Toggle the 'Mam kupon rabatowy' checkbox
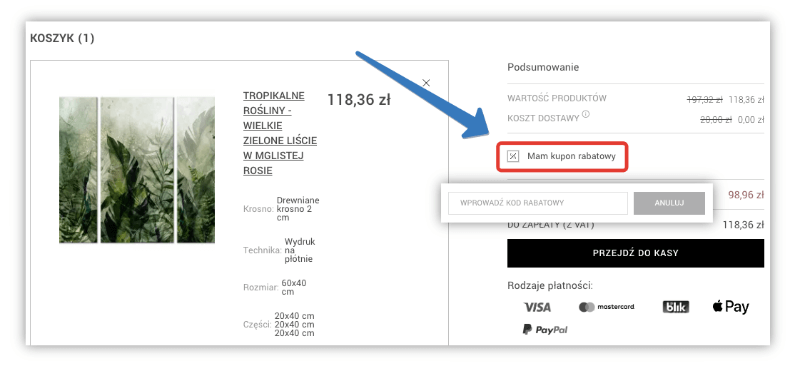This screenshot has width=800, height=371. pyautogui.click(x=513, y=156)
